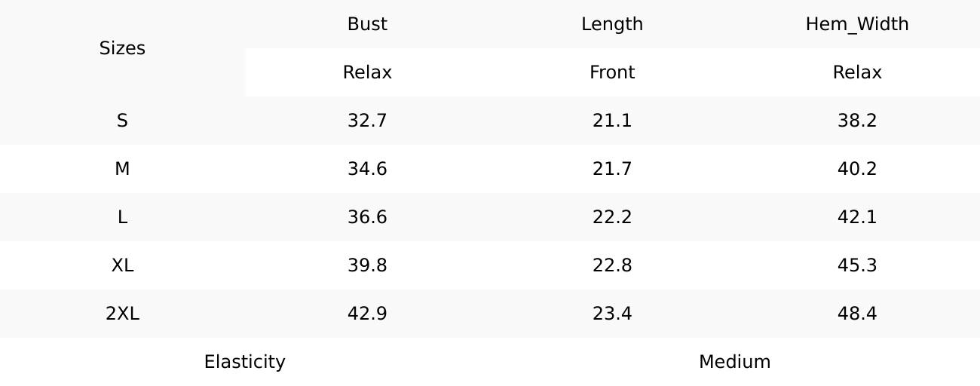Select the bust value 36.6
Viewport: 980px width, 386px height.
[x=367, y=217]
